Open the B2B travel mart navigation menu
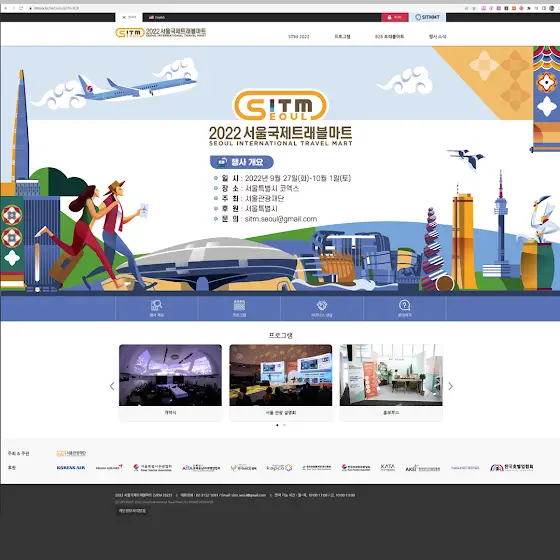This screenshot has height=560, width=560. [x=389, y=36]
